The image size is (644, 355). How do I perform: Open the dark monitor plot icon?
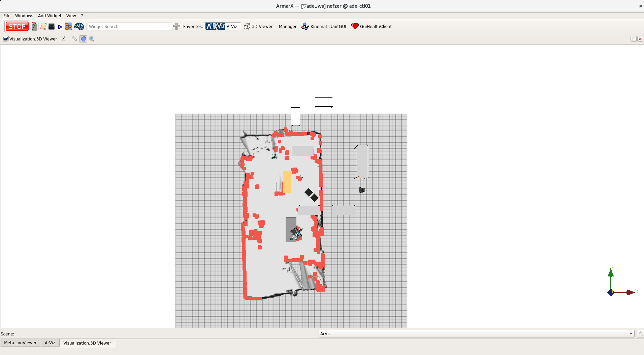coord(52,26)
